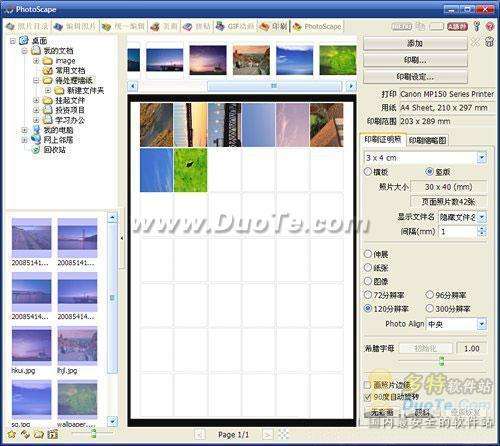
Task: Open the 显示文件名 dropdown
Action: coord(482,217)
